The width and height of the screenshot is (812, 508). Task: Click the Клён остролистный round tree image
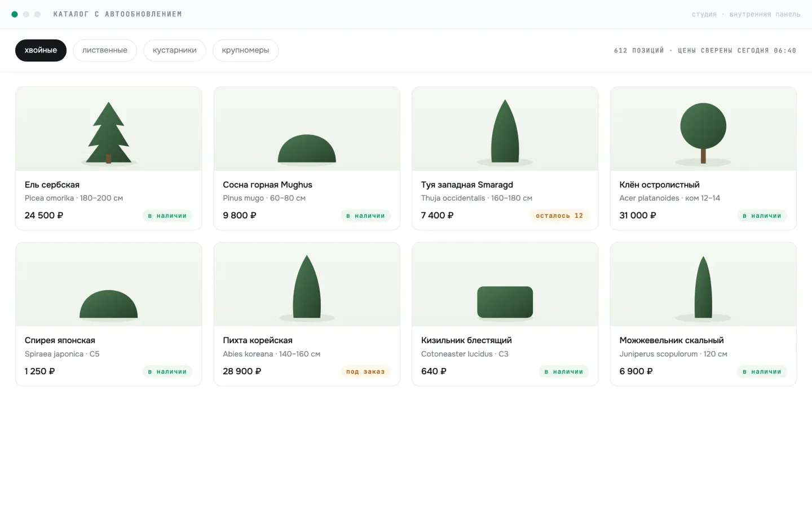coord(703,133)
